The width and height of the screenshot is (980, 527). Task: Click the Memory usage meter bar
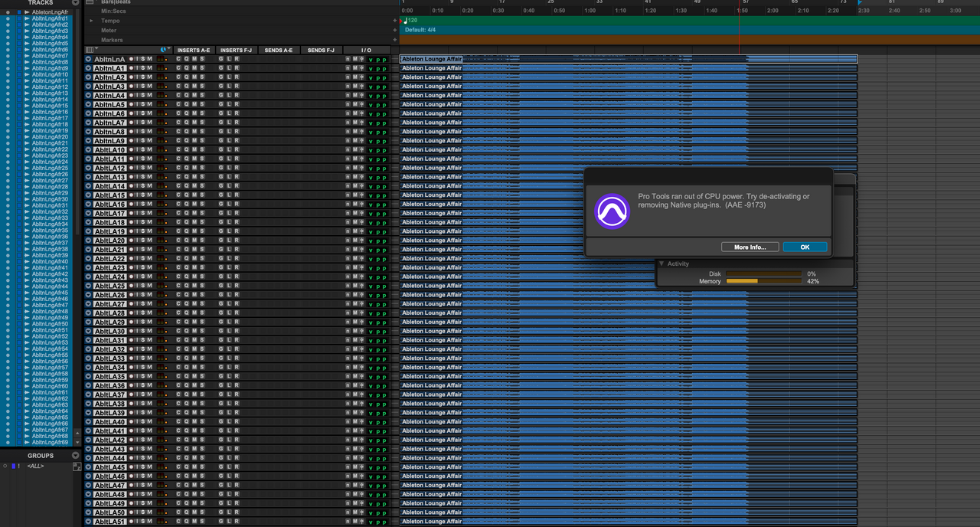click(x=763, y=281)
